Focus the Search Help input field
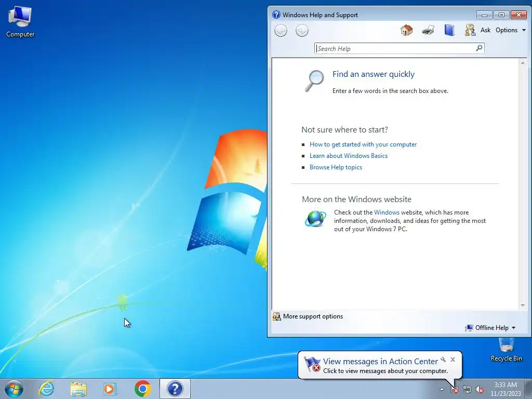This screenshot has height=399, width=532. 395,48
